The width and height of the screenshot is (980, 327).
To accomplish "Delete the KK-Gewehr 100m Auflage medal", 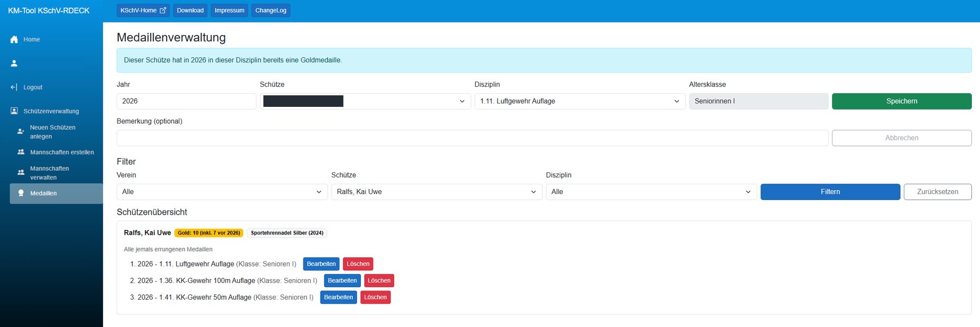I will coord(379,281).
